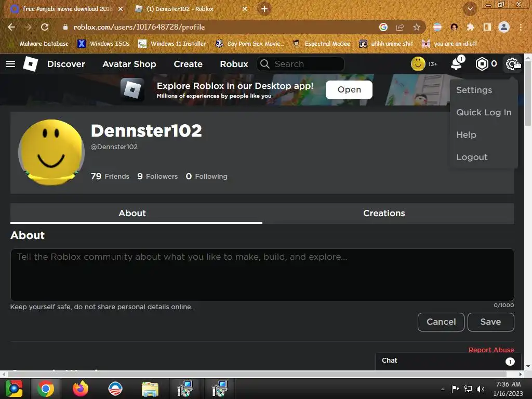532x399 pixels.
Task: Click the Report Abuse link
Action: (491, 350)
